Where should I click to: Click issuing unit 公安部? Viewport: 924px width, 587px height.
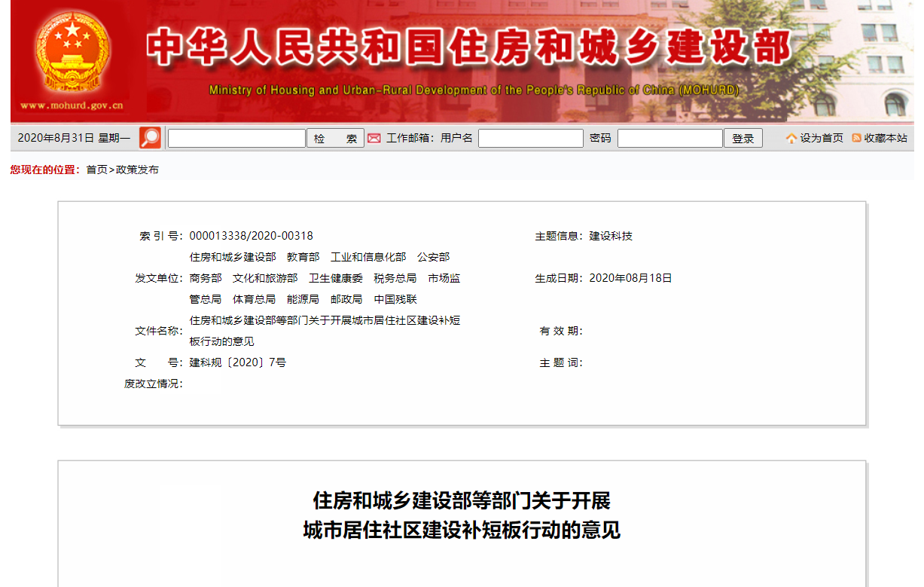[x=433, y=257]
